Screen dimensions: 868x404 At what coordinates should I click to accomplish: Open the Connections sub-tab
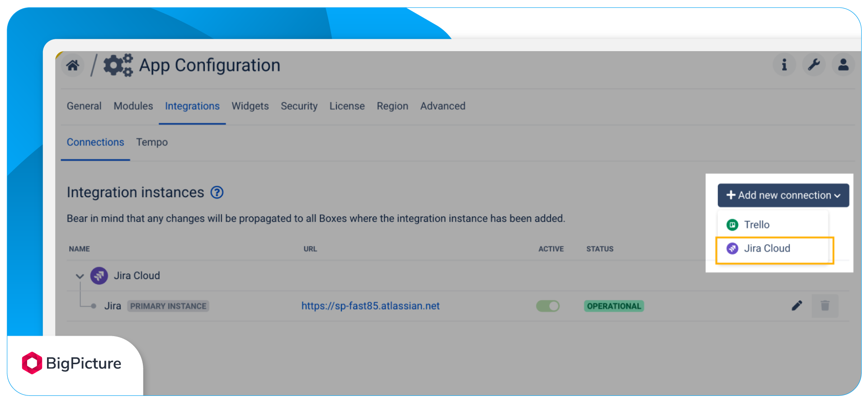95,142
